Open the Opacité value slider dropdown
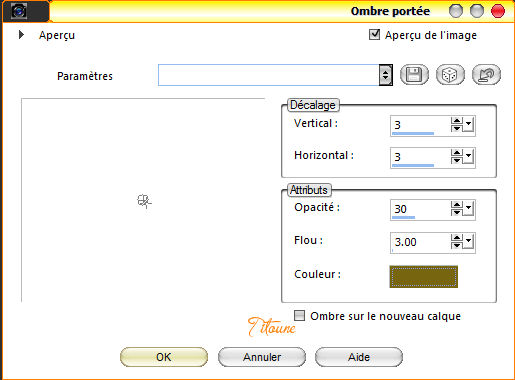This screenshot has height=380, width=515. pos(468,208)
